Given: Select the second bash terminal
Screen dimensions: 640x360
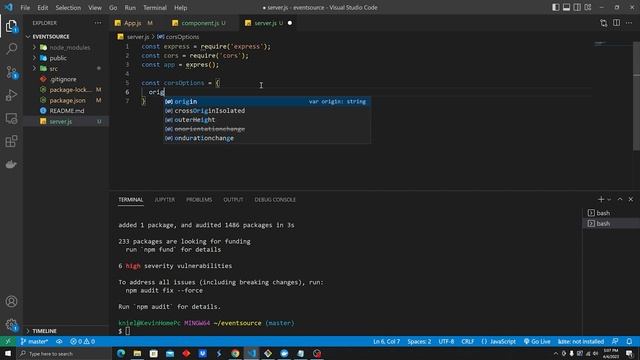Looking at the screenshot, I should pos(610,223).
